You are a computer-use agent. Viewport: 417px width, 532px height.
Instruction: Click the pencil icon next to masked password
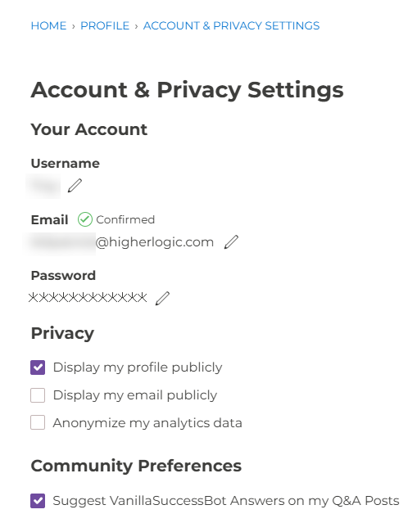pyautogui.click(x=162, y=298)
